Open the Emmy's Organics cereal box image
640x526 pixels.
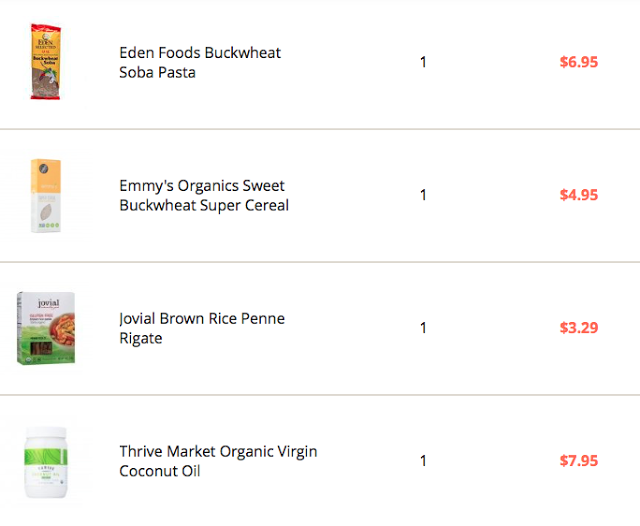(x=46, y=196)
